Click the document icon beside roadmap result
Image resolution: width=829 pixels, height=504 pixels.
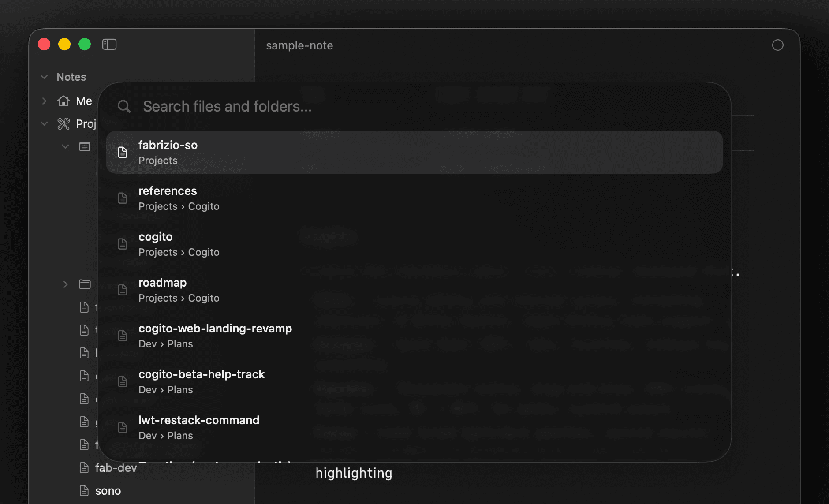123,290
